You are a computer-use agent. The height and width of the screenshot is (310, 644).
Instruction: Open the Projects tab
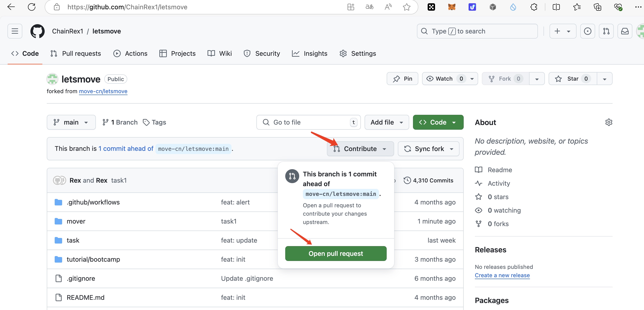tap(178, 53)
